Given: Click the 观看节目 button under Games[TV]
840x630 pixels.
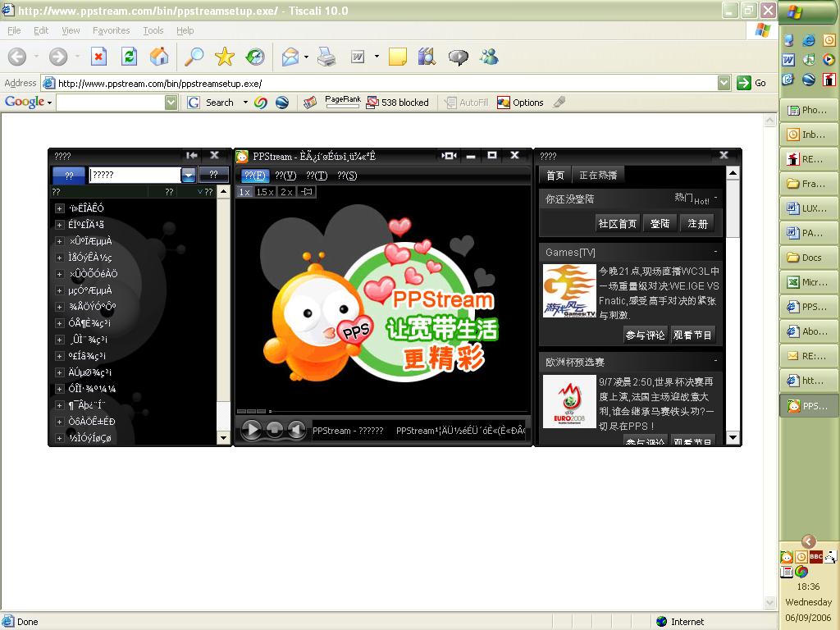Looking at the screenshot, I should [x=693, y=335].
